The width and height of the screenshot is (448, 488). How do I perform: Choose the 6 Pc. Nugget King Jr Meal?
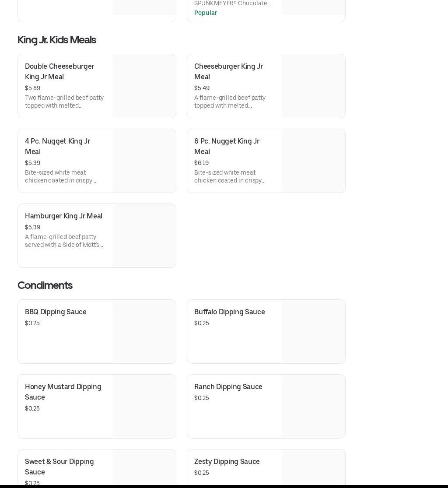click(x=227, y=146)
